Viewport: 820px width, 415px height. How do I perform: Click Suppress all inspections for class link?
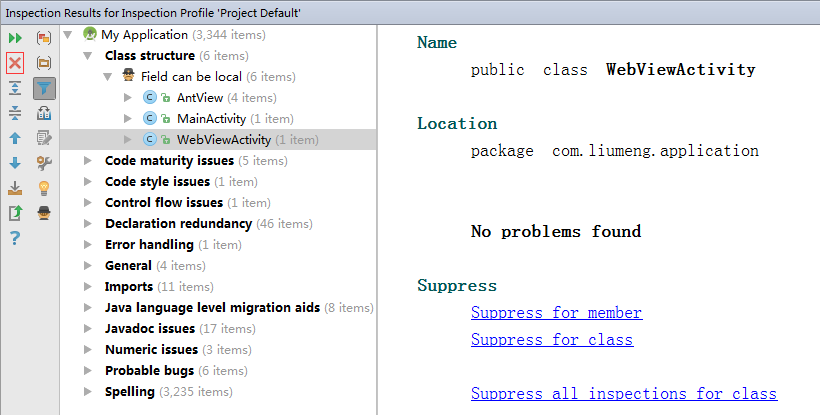pyautogui.click(x=623, y=394)
